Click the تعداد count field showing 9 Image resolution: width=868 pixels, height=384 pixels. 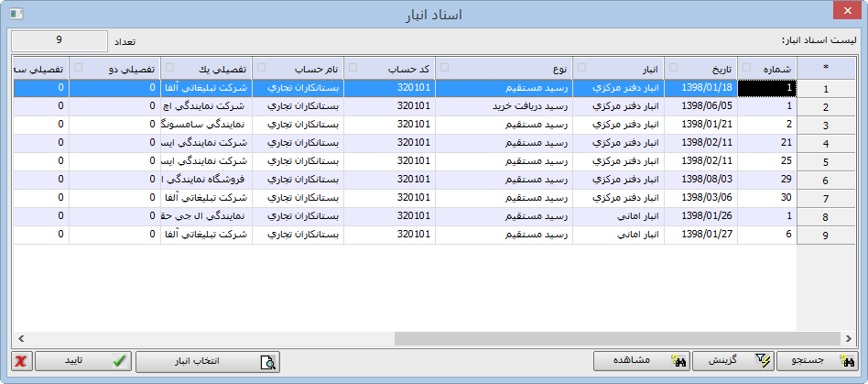point(59,41)
